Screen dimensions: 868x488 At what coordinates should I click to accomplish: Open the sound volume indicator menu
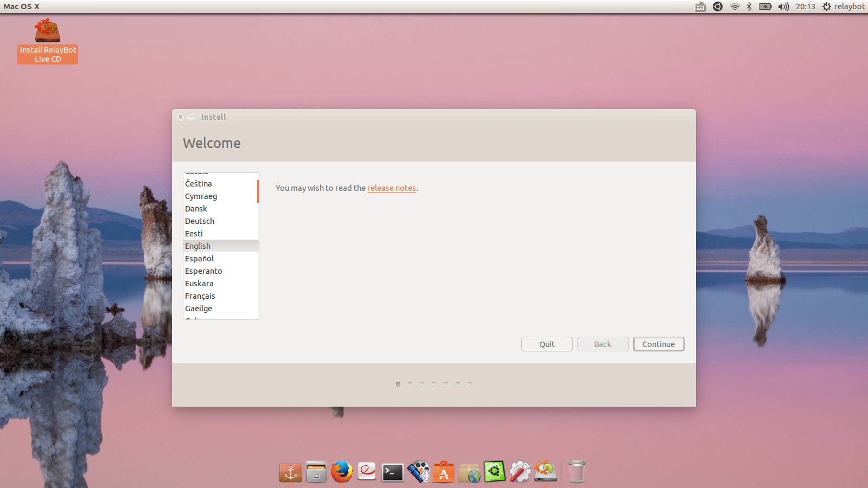[x=783, y=7]
